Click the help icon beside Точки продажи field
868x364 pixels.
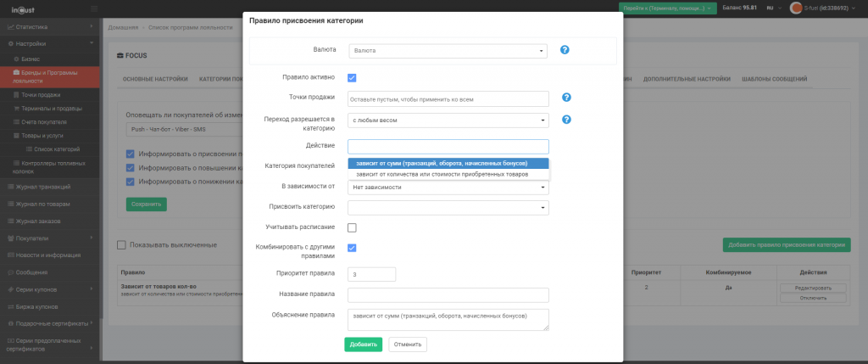pos(566,98)
